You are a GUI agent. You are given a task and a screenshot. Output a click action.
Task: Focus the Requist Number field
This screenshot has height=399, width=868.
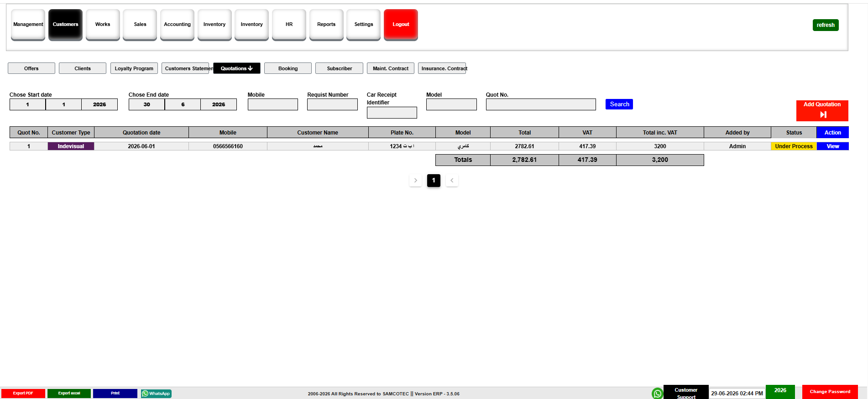tap(332, 104)
